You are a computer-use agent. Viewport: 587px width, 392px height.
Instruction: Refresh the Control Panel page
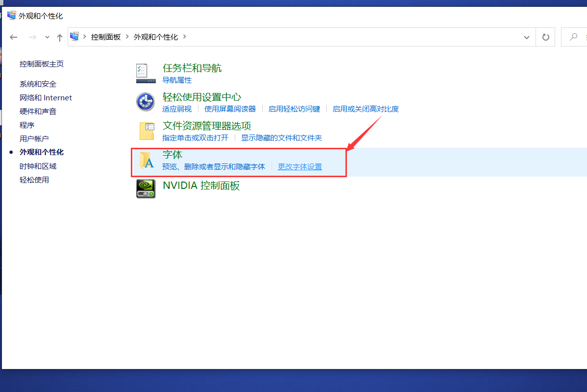click(x=545, y=37)
